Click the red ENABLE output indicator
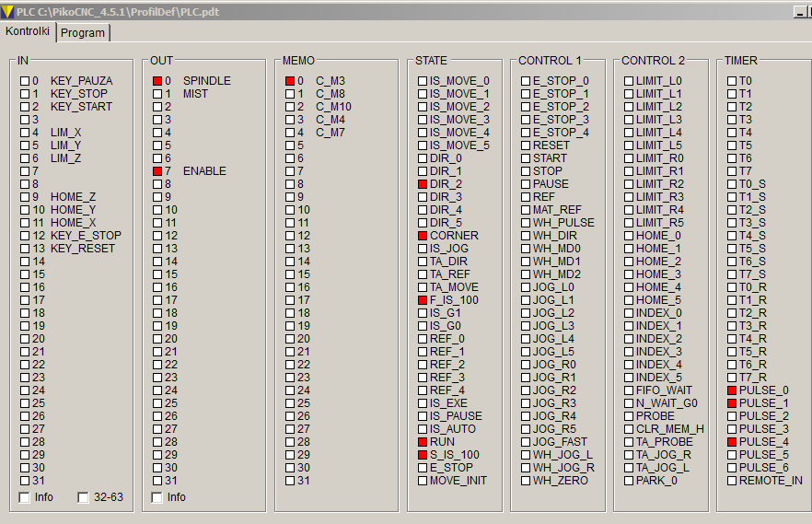Image resolution: width=812 pixels, height=524 pixels. tap(157, 171)
